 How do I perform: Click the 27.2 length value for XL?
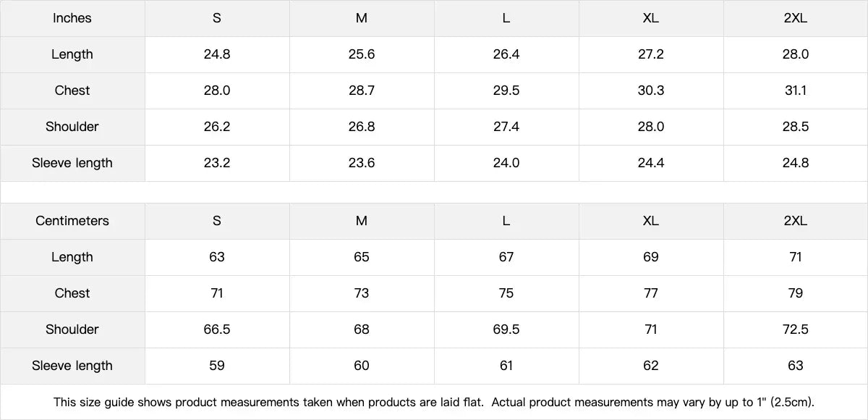651,54
